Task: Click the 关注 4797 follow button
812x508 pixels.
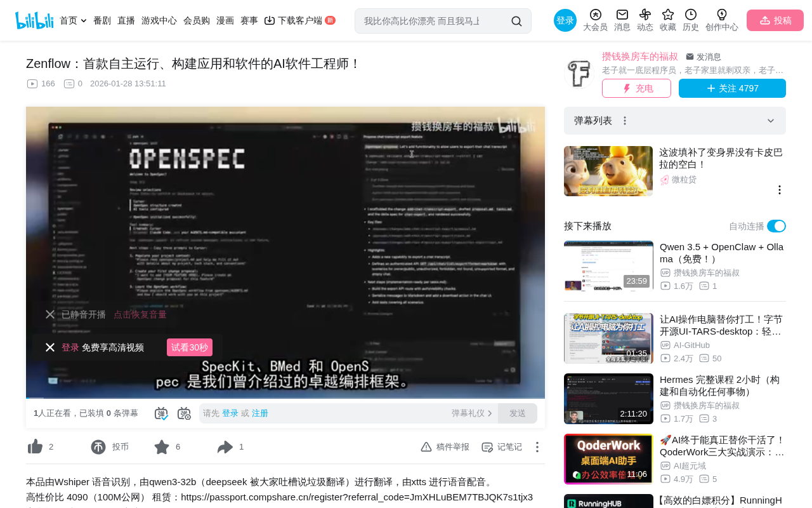Action: pyautogui.click(x=732, y=88)
